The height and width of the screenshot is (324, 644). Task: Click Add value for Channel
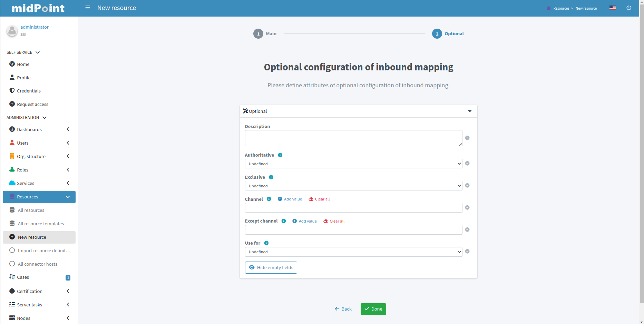pos(290,199)
